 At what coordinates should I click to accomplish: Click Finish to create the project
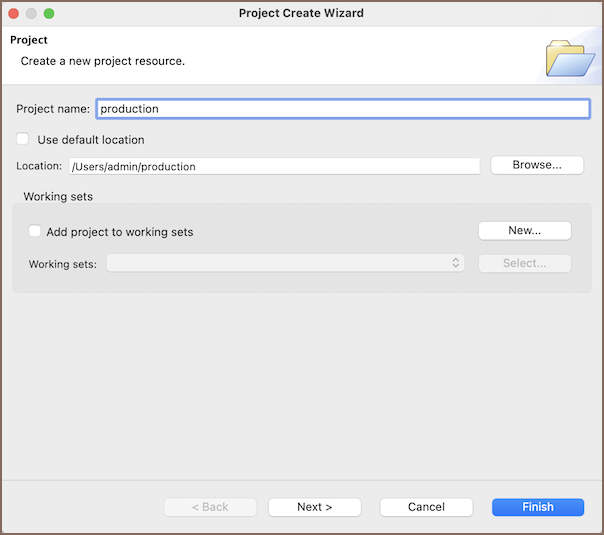[x=537, y=507]
